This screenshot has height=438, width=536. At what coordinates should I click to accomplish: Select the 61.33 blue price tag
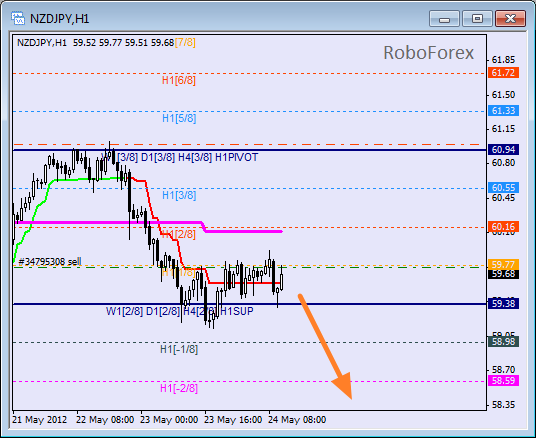[504, 111]
